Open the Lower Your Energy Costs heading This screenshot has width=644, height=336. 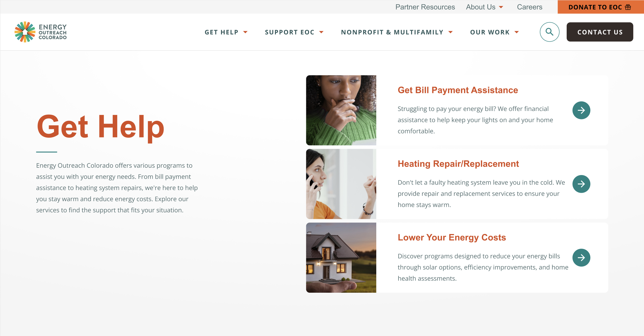click(x=452, y=237)
